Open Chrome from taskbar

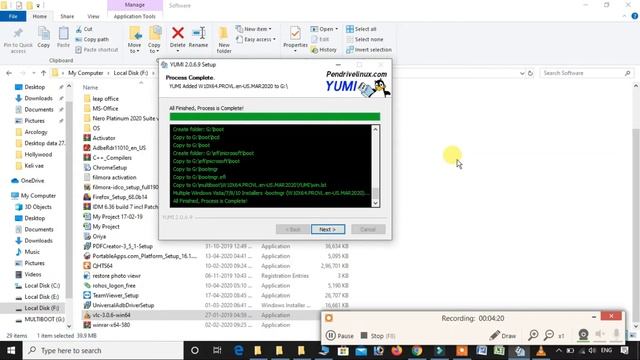[x=417, y=350]
